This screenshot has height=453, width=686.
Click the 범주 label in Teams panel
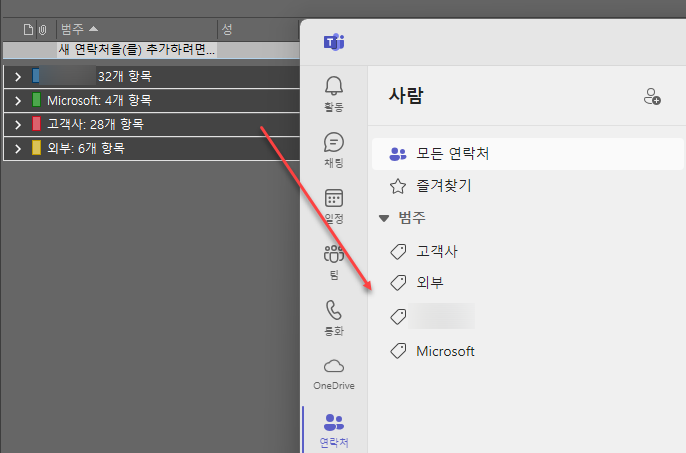tap(412, 218)
